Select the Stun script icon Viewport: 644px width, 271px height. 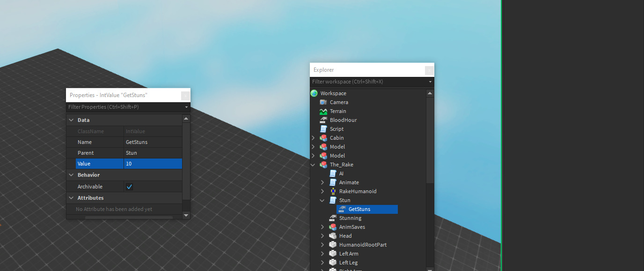click(x=333, y=200)
